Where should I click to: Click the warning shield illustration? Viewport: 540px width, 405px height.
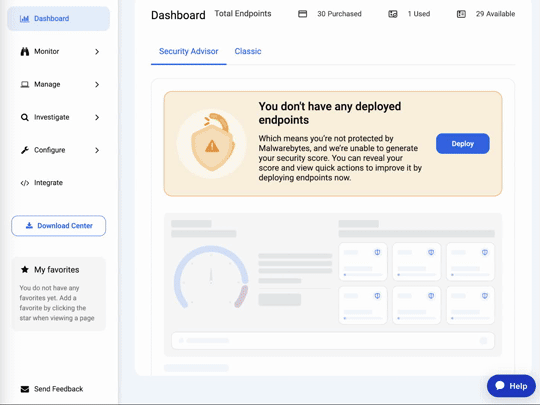(211, 143)
